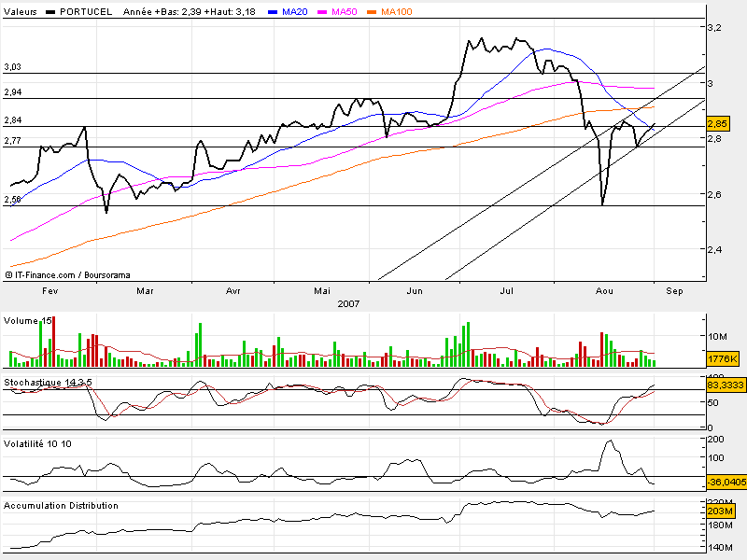
Task: Click the 2,84 horizontal level label
Action: point(13,120)
